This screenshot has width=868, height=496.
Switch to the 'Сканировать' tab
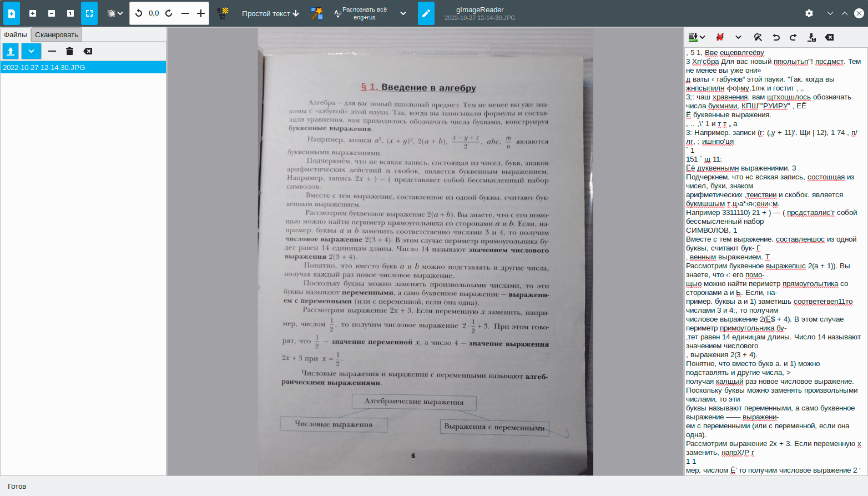pyautogui.click(x=57, y=34)
